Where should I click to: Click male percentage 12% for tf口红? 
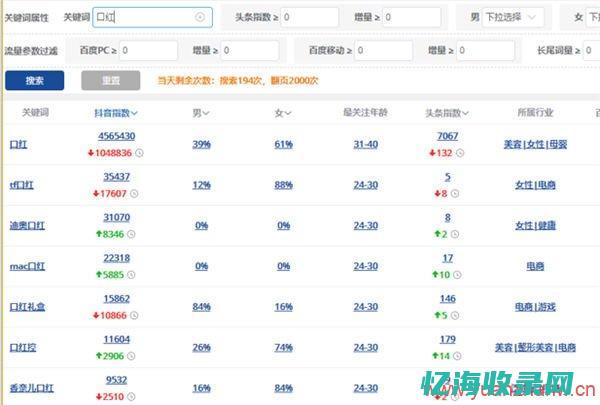(202, 185)
